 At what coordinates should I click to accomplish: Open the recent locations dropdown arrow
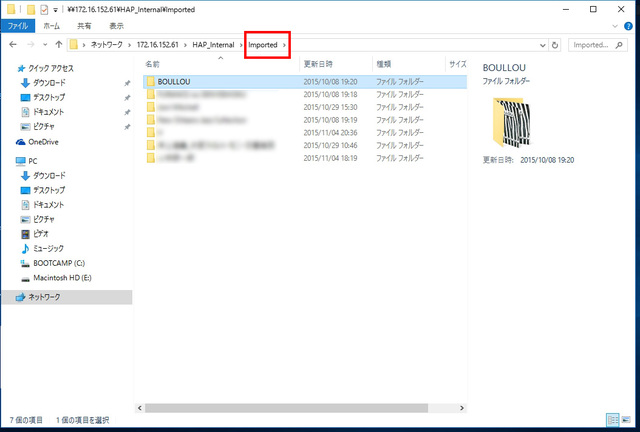[x=45, y=45]
